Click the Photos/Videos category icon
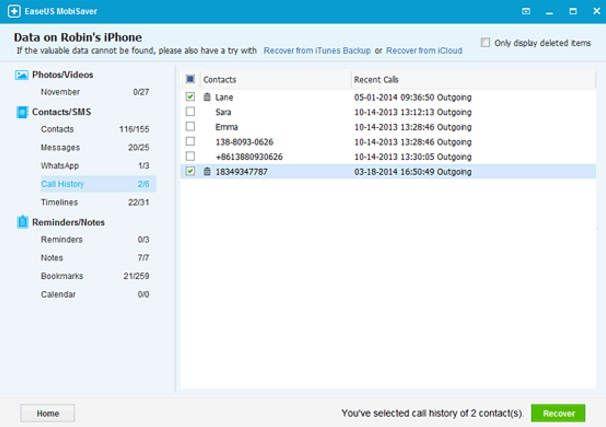Image resolution: width=606 pixels, height=427 pixels. (x=22, y=76)
